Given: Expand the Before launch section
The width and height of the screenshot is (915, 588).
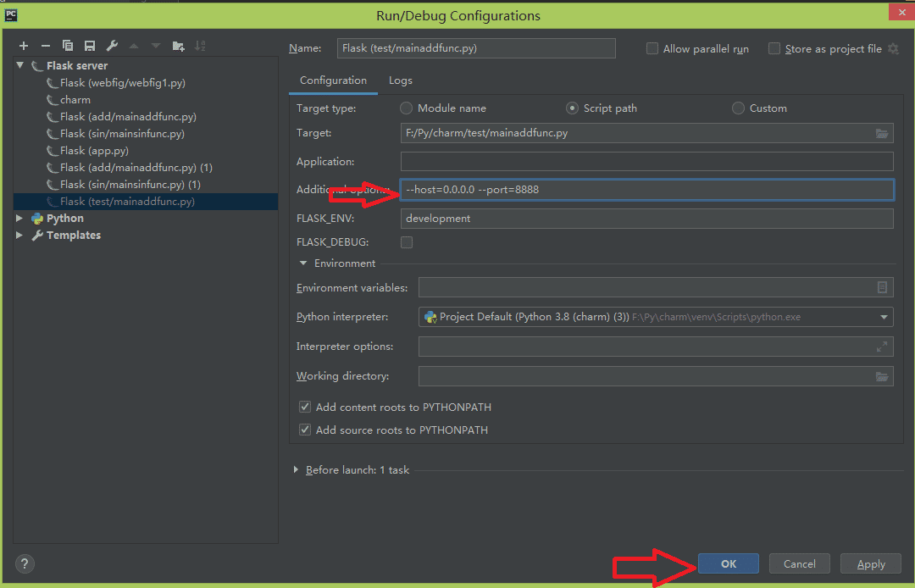Looking at the screenshot, I should click(296, 470).
